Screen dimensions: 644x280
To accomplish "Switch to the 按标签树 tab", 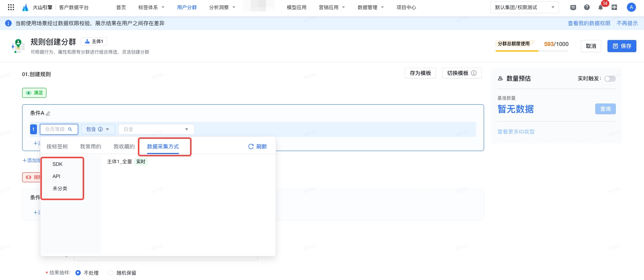I will pos(57,146).
